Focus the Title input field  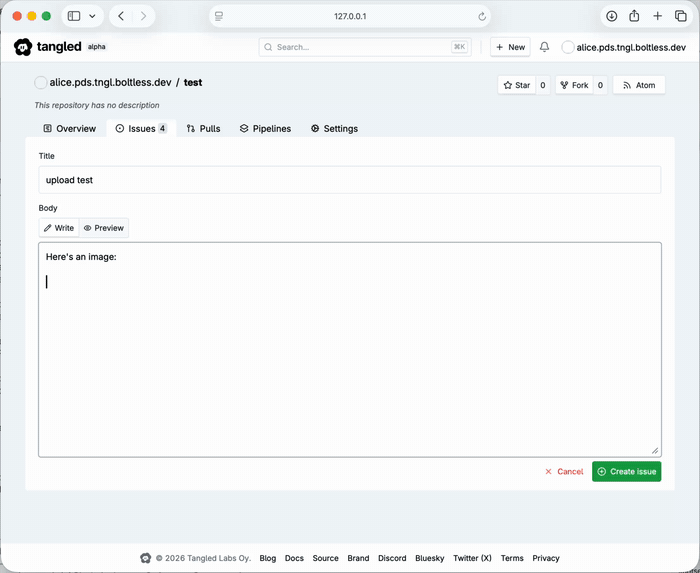tap(350, 180)
